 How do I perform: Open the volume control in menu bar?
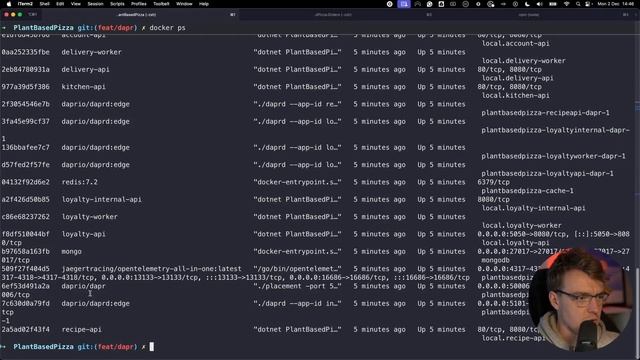540,4
